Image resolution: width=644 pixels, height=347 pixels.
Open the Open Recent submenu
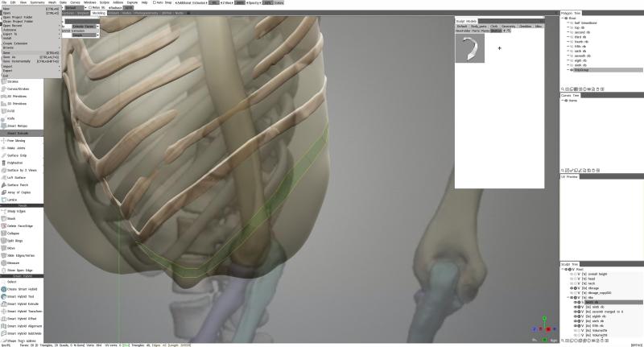click(x=31, y=26)
